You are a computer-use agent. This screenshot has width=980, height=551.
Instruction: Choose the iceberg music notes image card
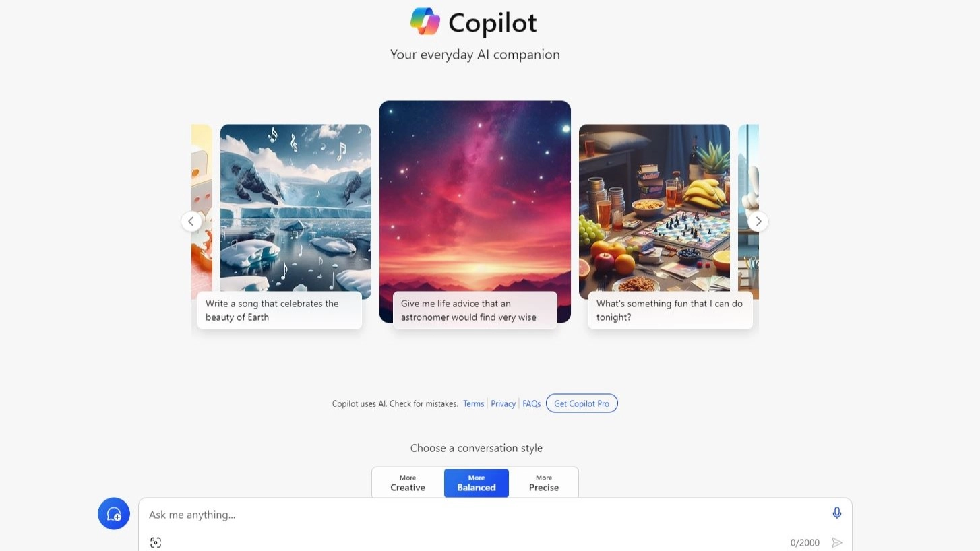[296, 212]
